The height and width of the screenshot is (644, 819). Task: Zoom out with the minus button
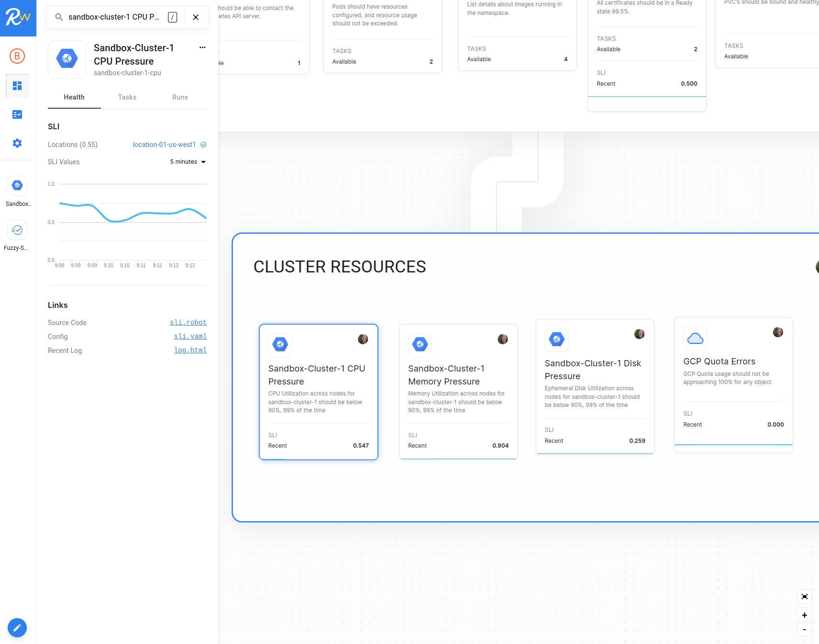805,630
